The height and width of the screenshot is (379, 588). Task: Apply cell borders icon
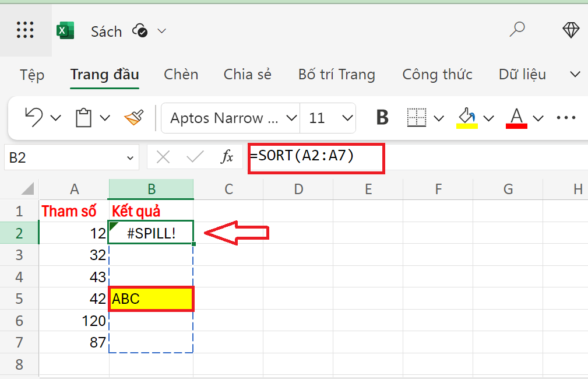click(x=417, y=117)
